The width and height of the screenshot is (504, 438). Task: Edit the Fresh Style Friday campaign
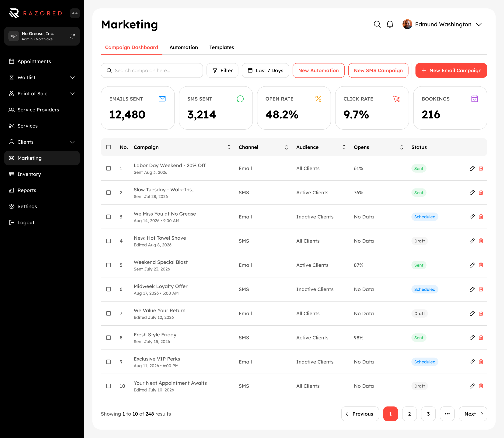(472, 338)
